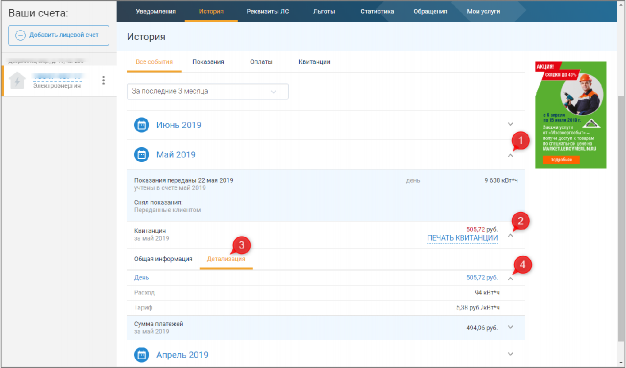Screen dimensions: 626x368
Task: Click the green promo advertisement banner
Action: tap(571, 115)
